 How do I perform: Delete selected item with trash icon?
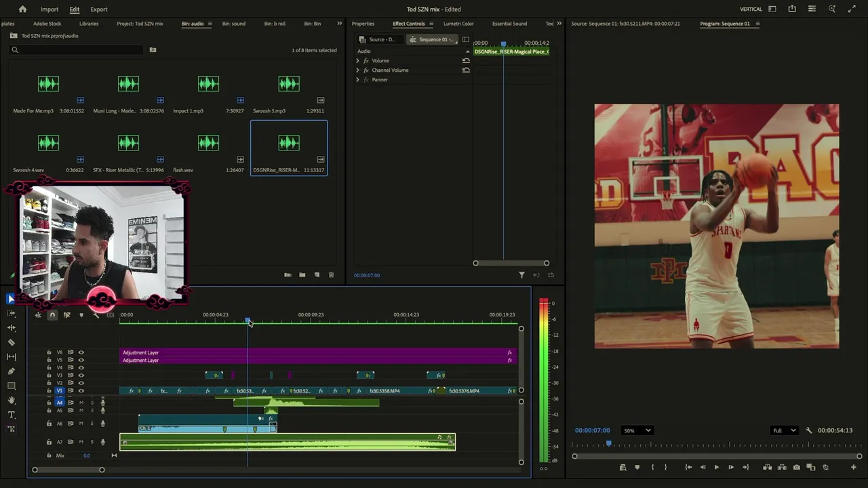(331, 274)
